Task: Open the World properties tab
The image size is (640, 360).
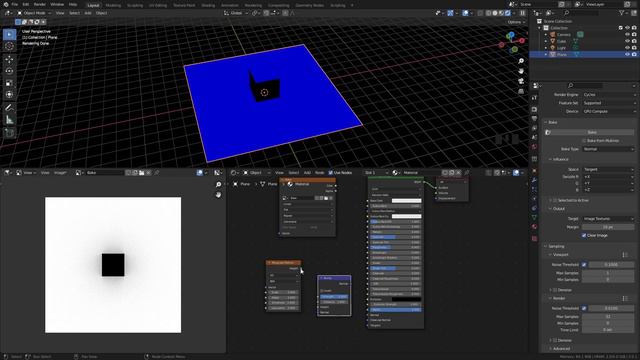Action: coord(534,147)
